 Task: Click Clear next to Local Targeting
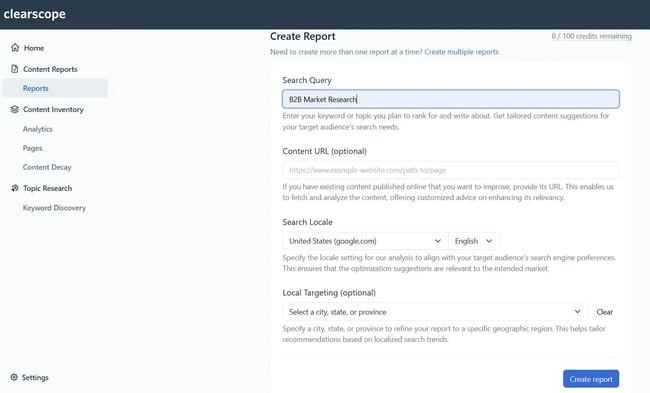604,312
